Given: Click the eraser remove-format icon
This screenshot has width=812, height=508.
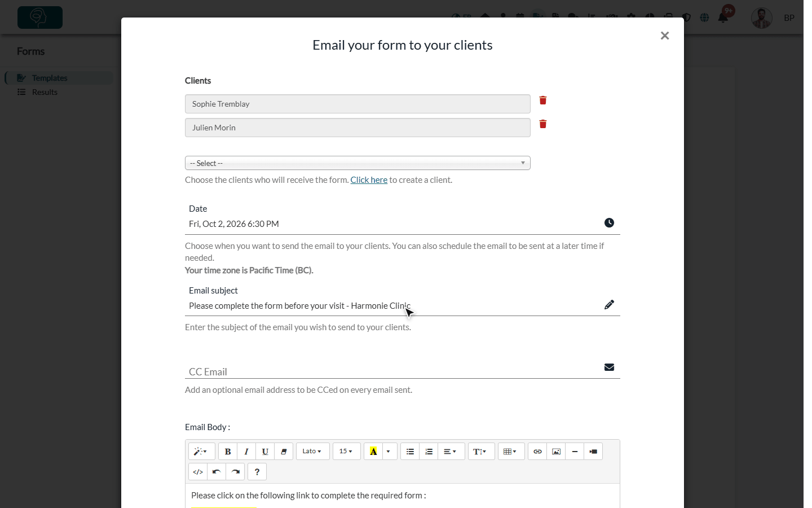Looking at the screenshot, I should coord(284,452).
